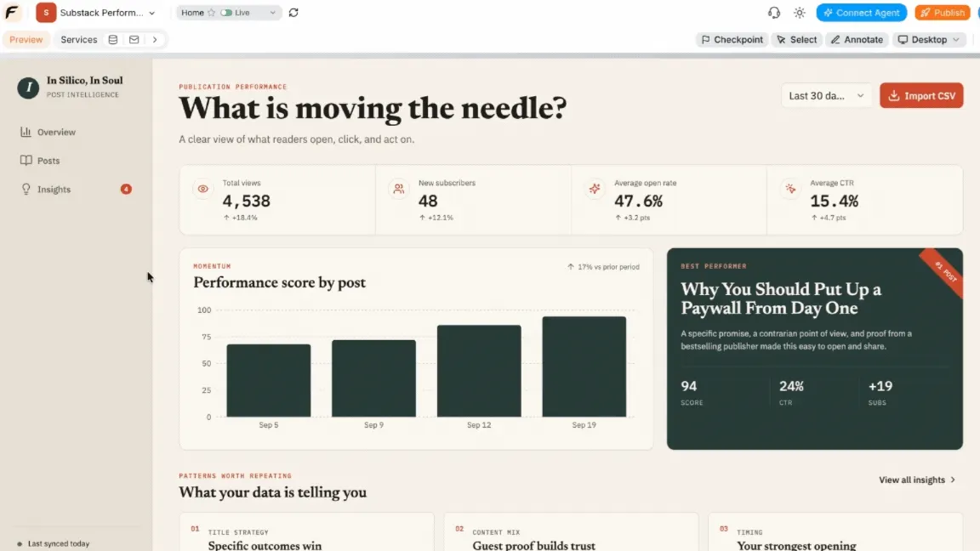Click the Average open rate value 47.6%
This screenshot has height=551, width=980.
point(638,202)
